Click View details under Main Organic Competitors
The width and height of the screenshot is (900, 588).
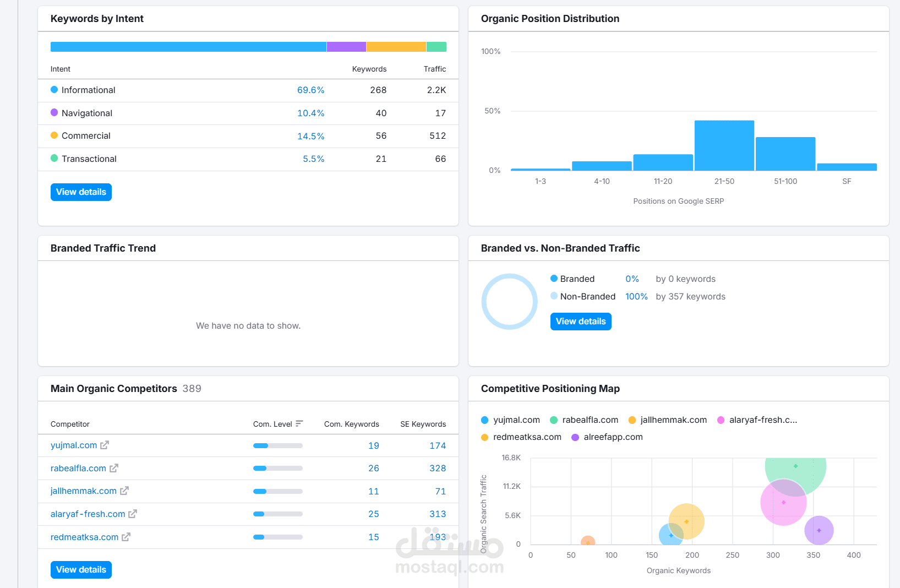click(x=81, y=570)
